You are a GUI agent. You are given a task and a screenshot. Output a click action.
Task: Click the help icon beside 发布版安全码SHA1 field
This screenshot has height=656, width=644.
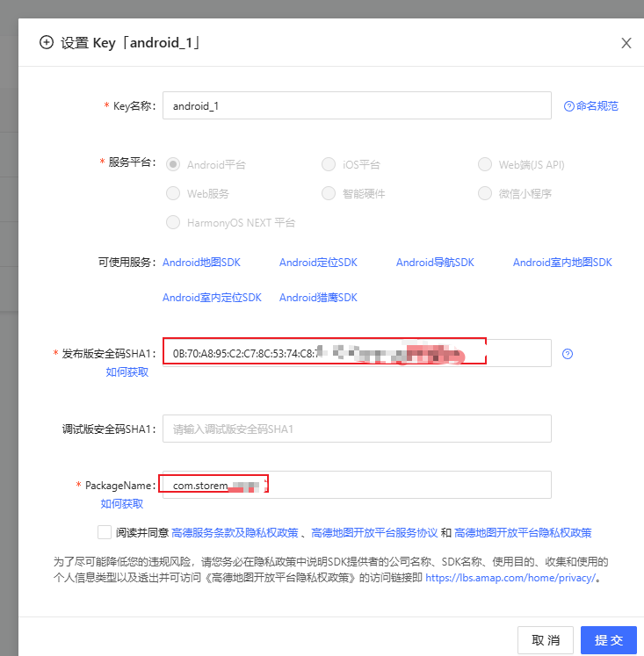[x=568, y=354]
